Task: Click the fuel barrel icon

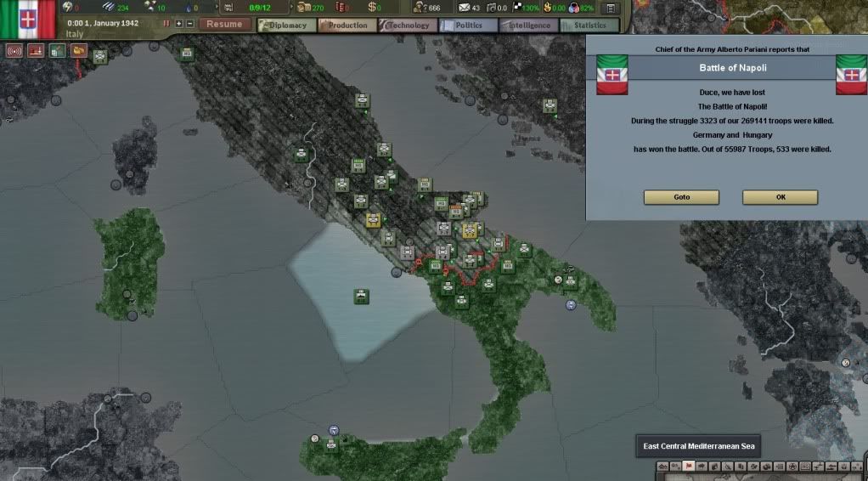Action: point(340,7)
